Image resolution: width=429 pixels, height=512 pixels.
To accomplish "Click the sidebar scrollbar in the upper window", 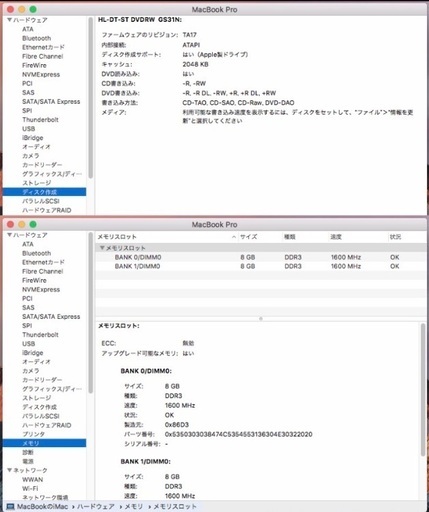I will (x=91, y=98).
